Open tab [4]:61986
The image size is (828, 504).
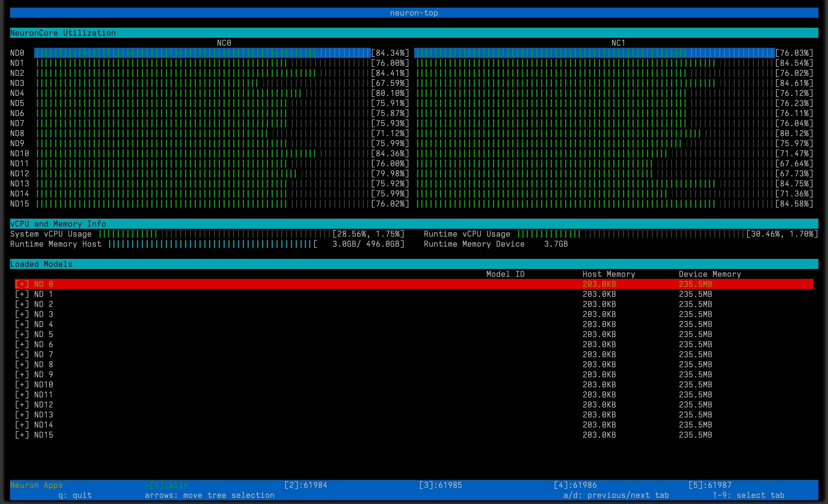click(575, 485)
